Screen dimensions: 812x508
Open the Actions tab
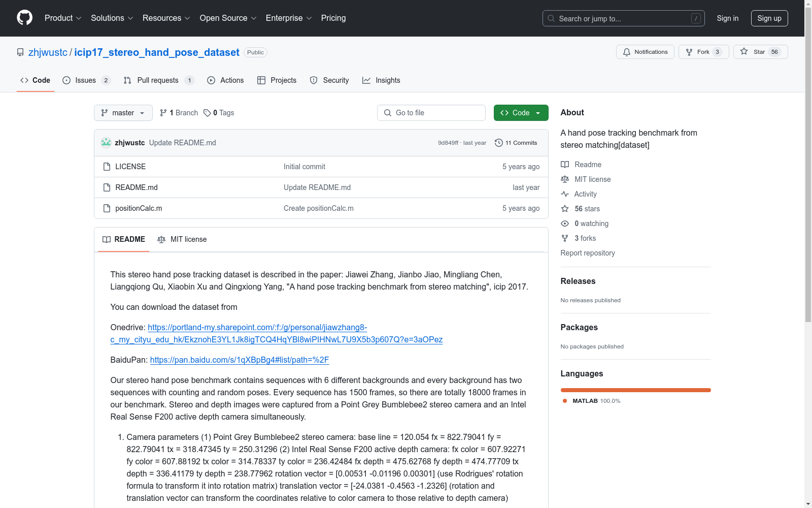(225, 80)
